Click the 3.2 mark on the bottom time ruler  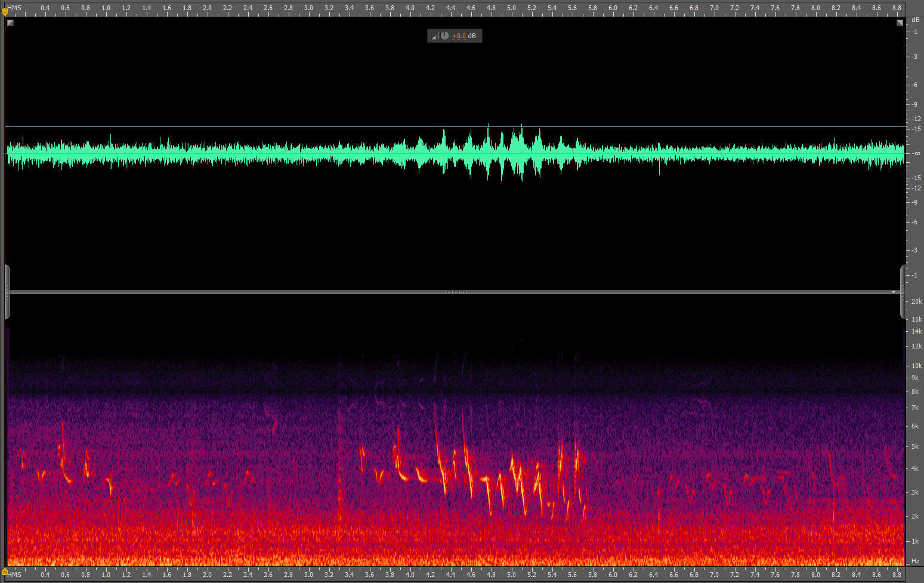[x=329, y=575]
